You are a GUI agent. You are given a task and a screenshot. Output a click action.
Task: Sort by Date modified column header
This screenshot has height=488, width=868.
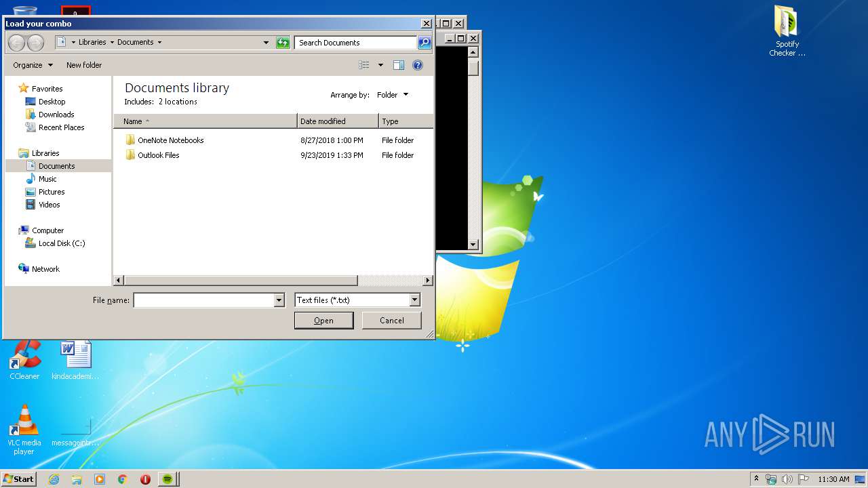click(338, 121)
